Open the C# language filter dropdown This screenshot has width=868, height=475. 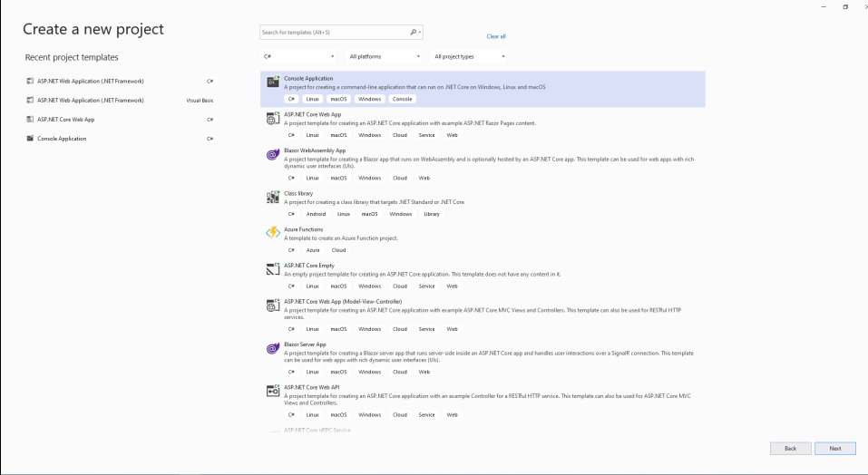coord(297,56)
